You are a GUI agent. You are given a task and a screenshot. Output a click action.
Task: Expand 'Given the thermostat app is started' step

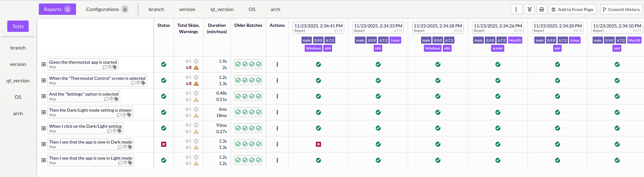(44, 64)
